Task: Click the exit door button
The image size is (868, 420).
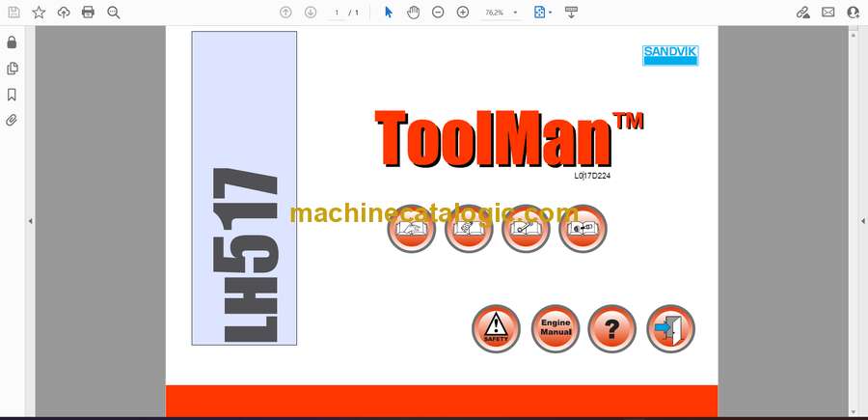Action: 671,328
